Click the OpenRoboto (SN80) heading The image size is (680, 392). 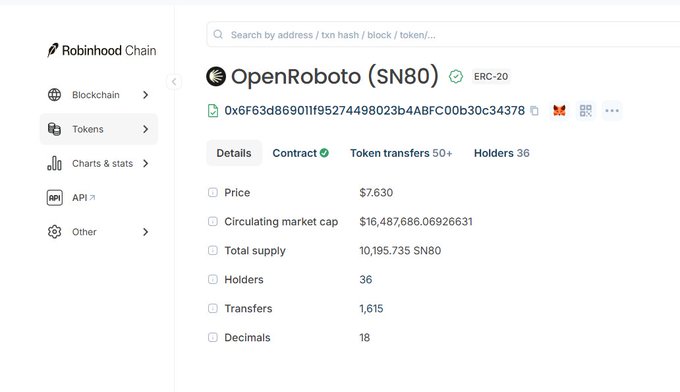coord(335,76)
